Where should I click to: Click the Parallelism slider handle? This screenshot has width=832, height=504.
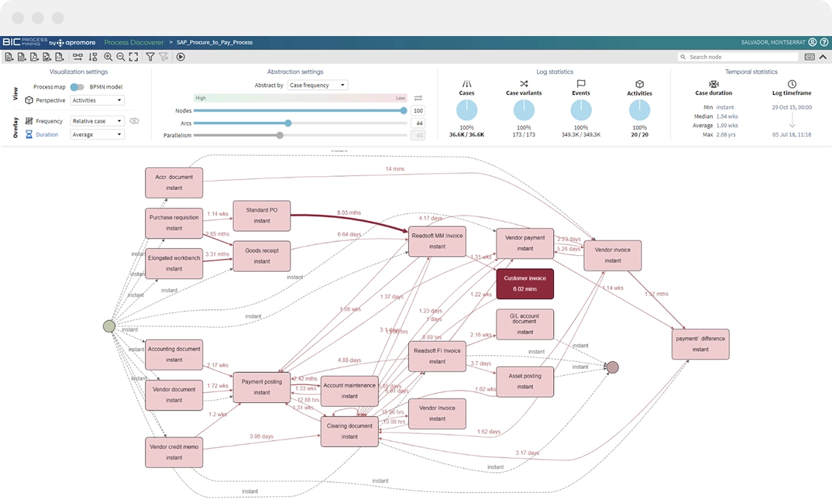coord(279,135)
